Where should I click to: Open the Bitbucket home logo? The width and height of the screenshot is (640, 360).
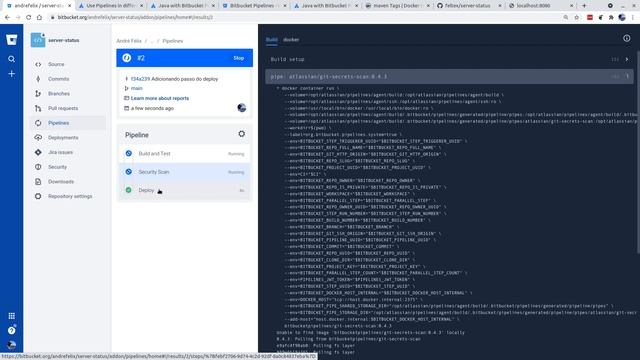11,40
